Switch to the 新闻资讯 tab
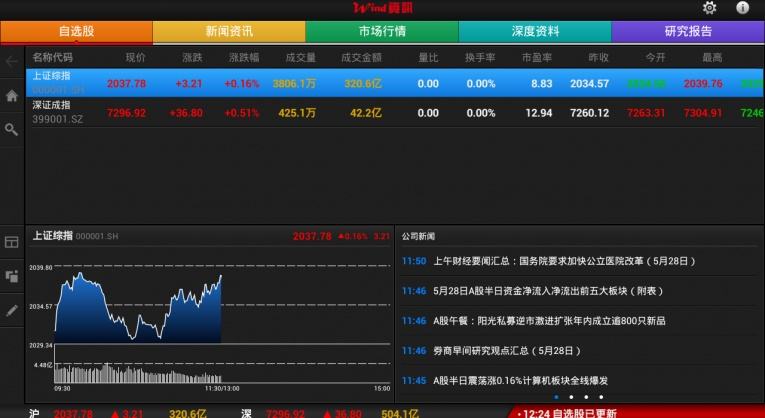Image resolution: width=765 pixels, height=418 pixels. click(x=229, y=31)
